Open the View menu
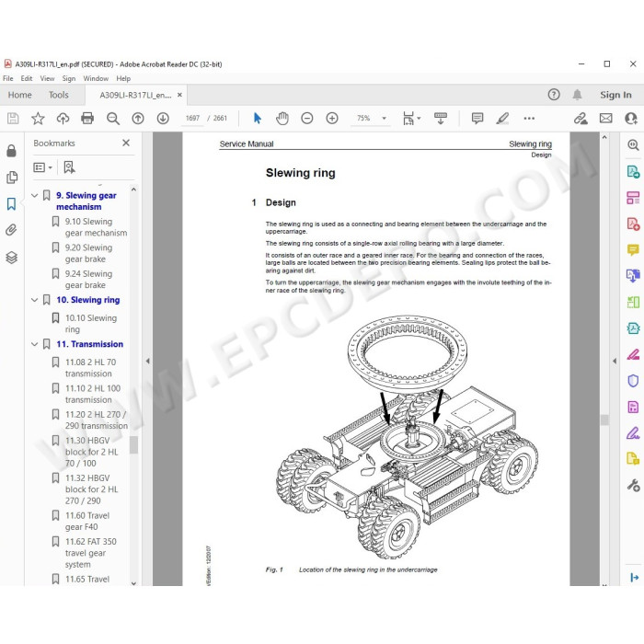This screenshot has width=644, height=644. tap(47, 78)
